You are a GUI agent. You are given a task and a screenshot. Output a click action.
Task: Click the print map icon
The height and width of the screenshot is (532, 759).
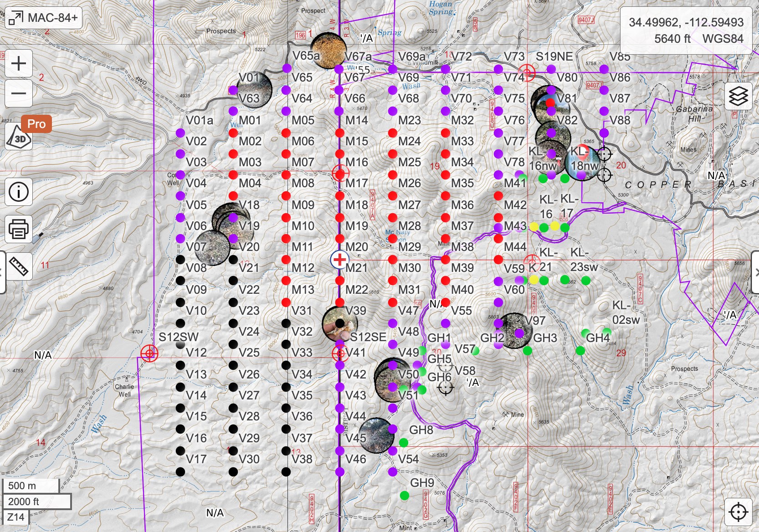19,229
